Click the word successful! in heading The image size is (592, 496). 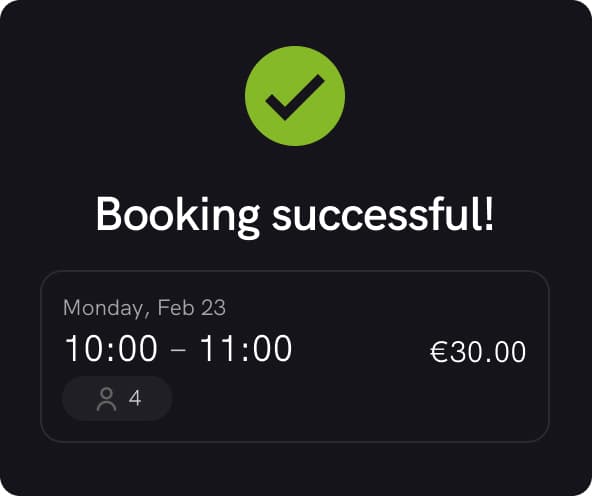pos(383,214)
